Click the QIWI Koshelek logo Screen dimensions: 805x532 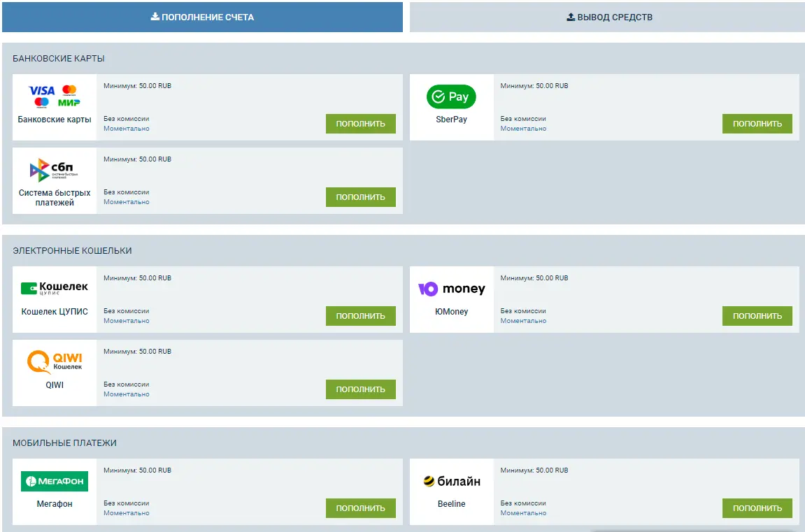(x=54, y=361)
